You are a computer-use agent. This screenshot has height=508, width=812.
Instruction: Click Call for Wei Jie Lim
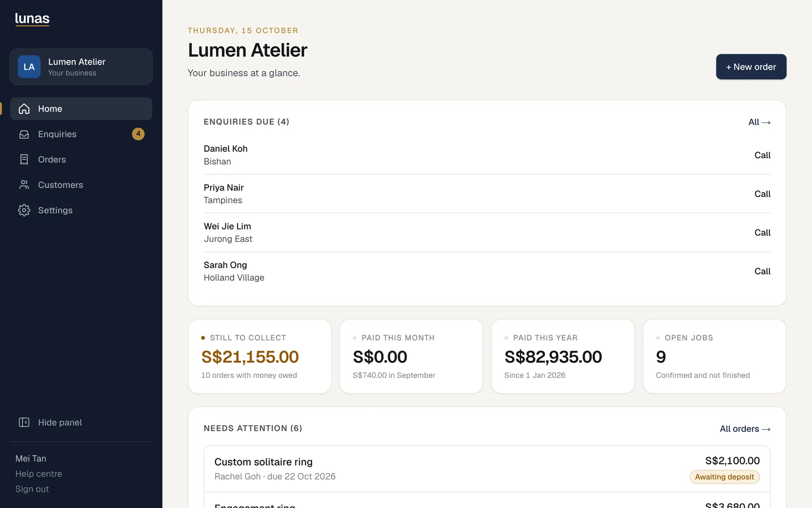tap(762, 233)
